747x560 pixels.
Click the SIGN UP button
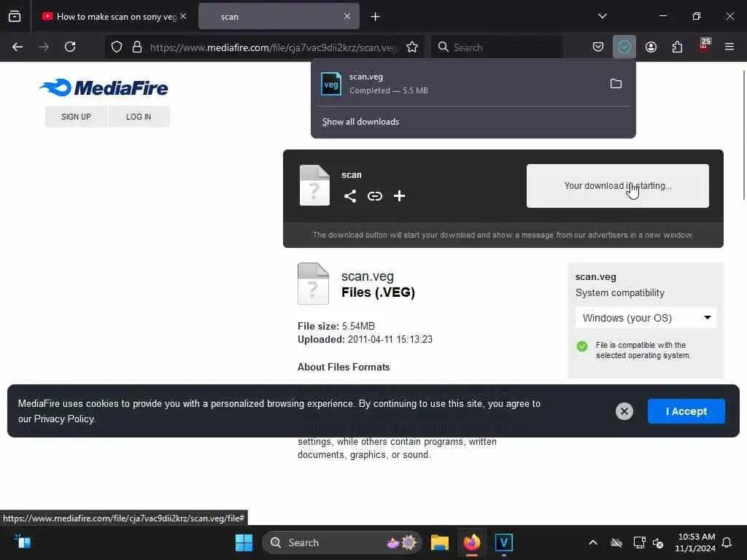76,117
